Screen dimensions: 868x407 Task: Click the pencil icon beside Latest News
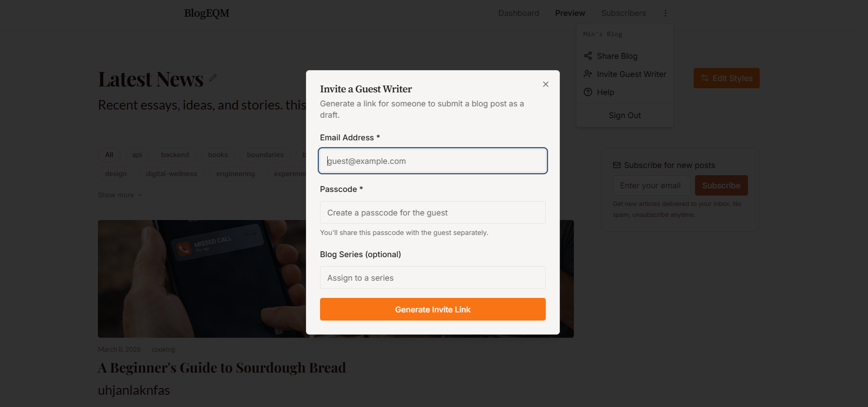[213, 78]
